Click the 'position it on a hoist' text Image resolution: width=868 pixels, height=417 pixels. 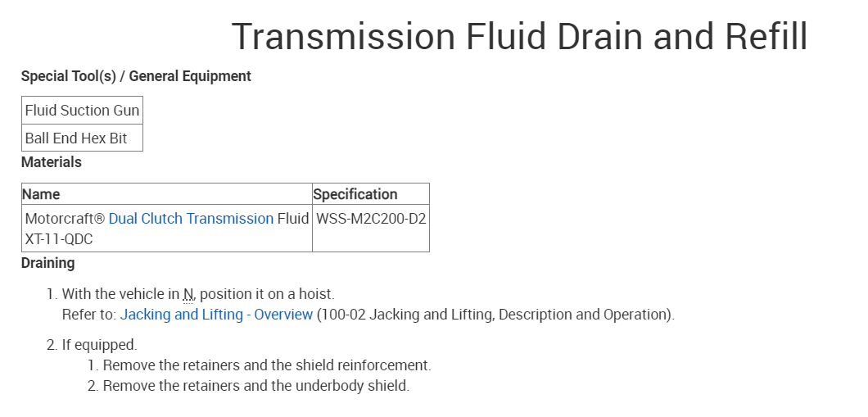coord(267,294)
